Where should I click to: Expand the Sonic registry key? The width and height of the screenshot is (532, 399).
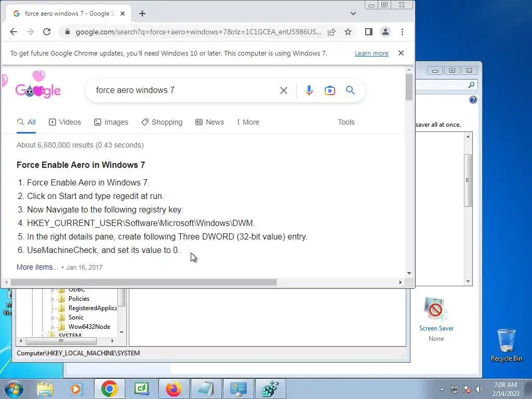click(52, 318)
